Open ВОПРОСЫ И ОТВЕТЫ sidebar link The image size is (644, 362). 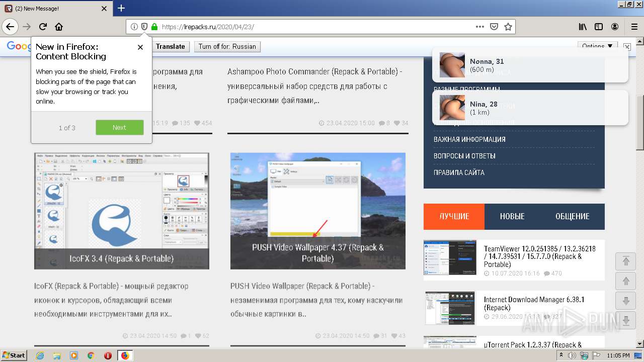click(464, 156)
